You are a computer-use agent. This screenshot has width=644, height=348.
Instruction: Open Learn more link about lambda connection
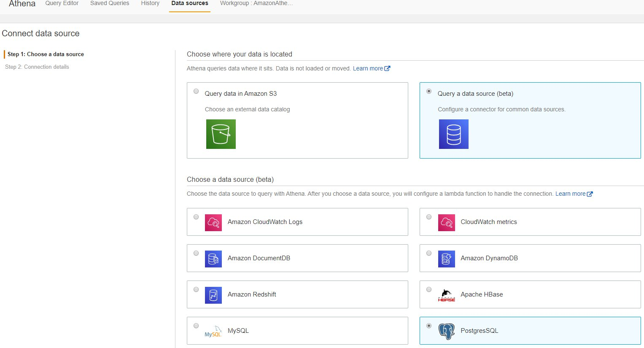(570, 194)
